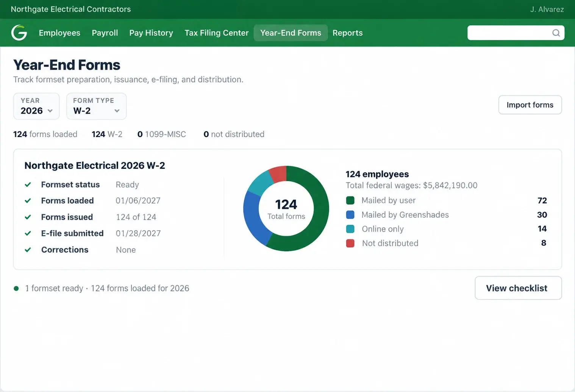This screenshot has width=575, height=392.
Task: Open the Tax Filing Center tab
Action: tap(217, 33)
